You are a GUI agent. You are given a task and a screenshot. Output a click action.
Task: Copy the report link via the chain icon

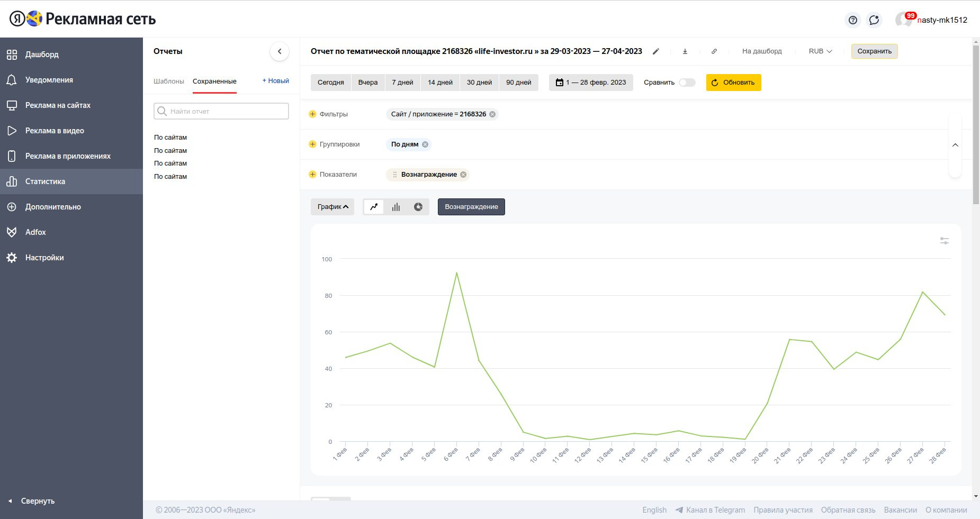click(x=714, y=51)
